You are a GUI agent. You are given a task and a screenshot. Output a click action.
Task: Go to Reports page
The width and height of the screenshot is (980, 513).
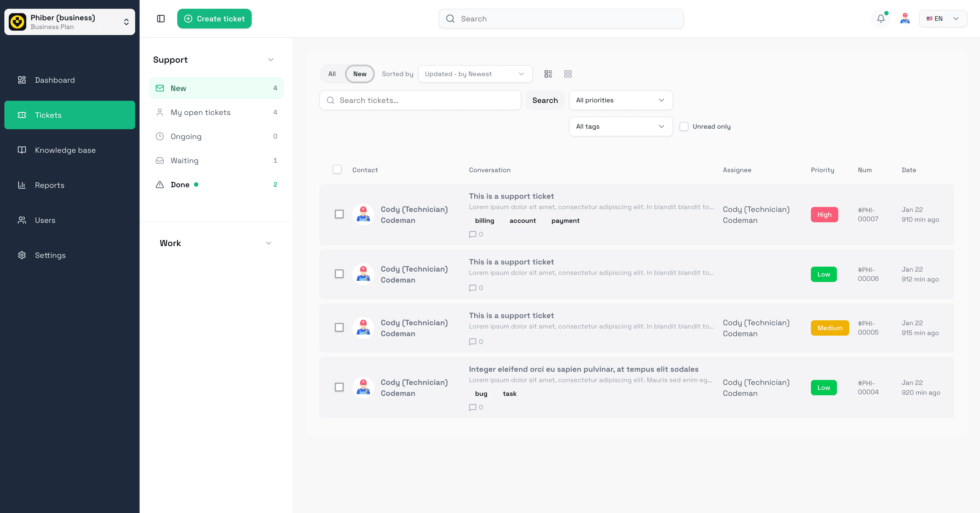(50, 185)
